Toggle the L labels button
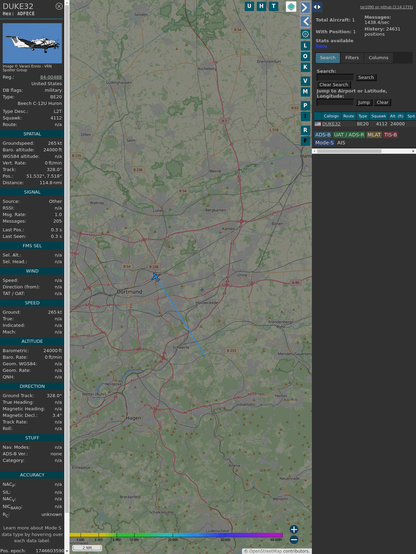Viewport: 416px width, 554px height. 305,46
